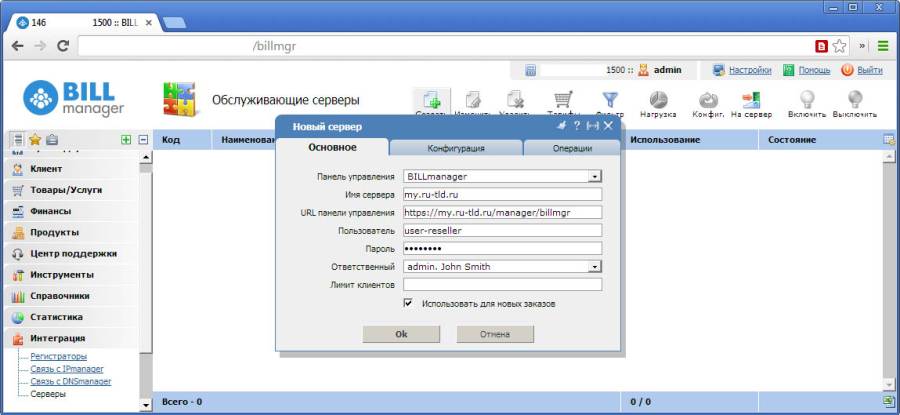Screen dimensions: 900x415
Task: Click the pin icon in the dialog title bar
Action: tap(561, 126)
